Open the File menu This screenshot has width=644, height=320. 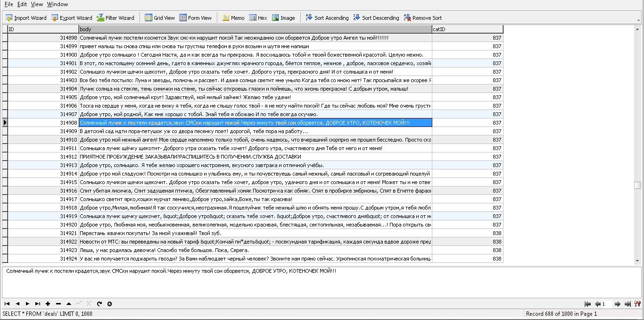tap(8, 4)
